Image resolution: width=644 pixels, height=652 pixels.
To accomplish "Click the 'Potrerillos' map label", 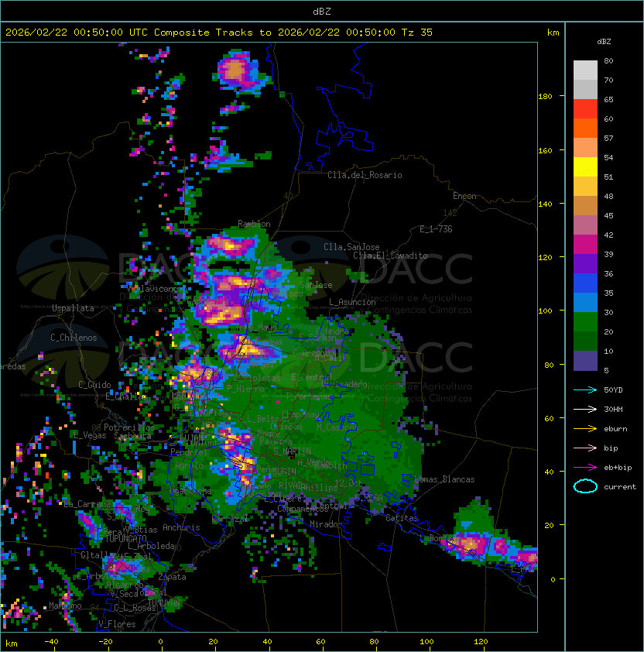I will (129, 427).
